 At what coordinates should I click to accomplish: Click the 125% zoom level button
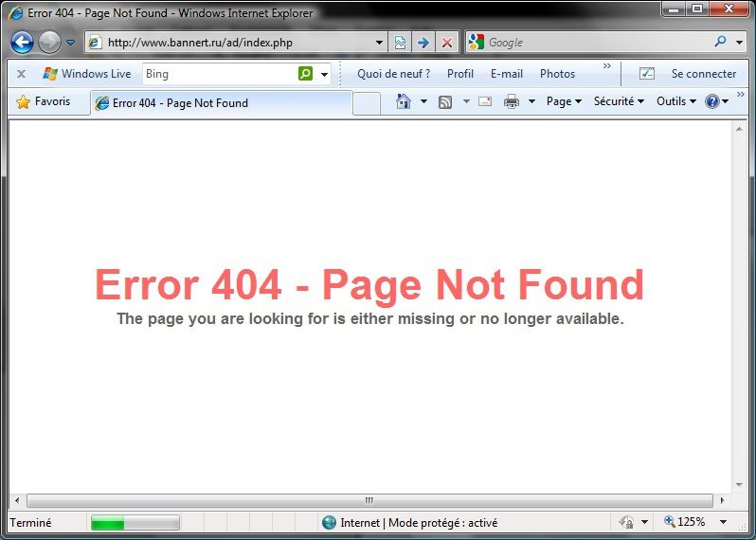click(685, 522)
